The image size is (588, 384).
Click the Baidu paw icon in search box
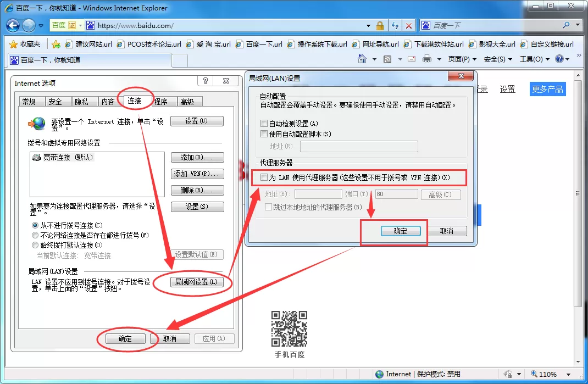coord(426,25)
